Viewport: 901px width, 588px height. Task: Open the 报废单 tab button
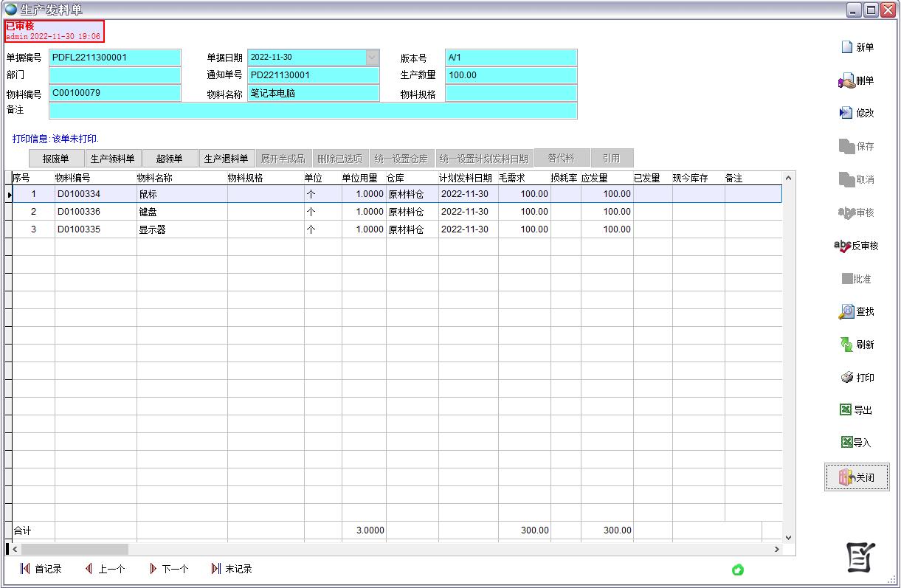pyautogui.click(x=55, y=159)
